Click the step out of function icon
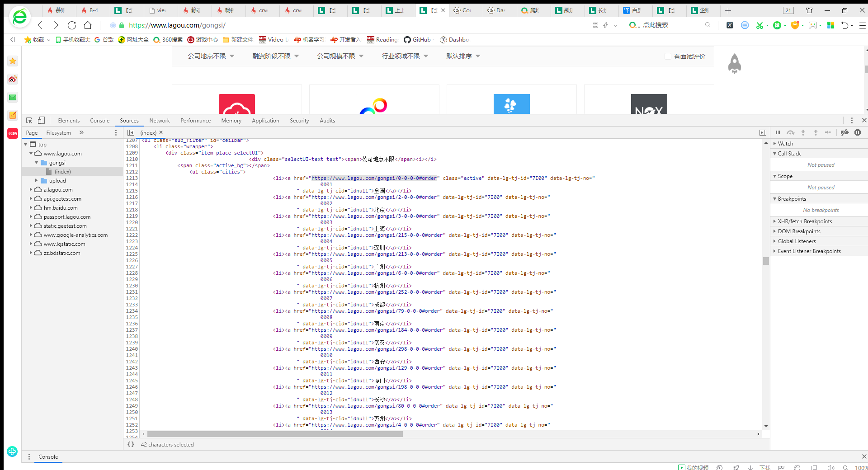The width and height of the screenshot is (868, 470). click(x=816, y=132)
